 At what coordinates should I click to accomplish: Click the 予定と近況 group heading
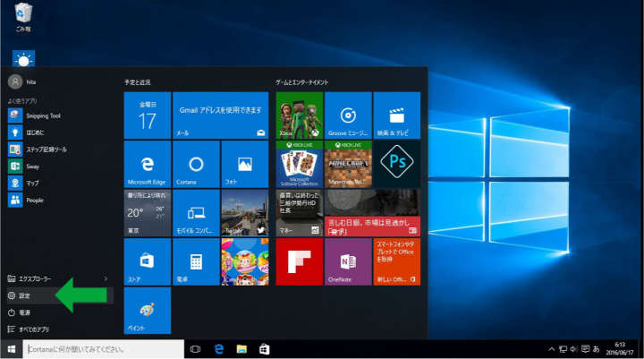(x=137, y=82)
